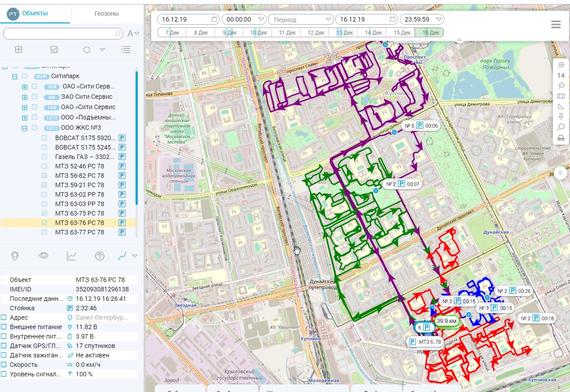Collapse the ООО ЖКС №3 group
The image size is (570, 392).
(x=25, y=128)
